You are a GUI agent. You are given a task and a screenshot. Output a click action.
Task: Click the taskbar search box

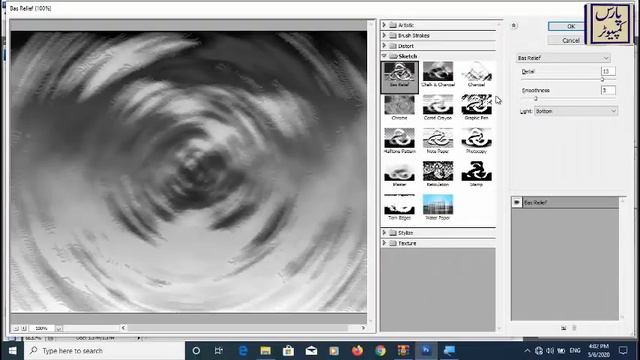[x=104, y=351]
